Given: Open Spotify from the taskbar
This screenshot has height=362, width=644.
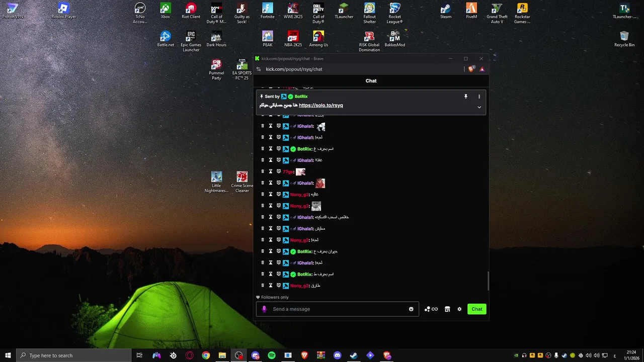Looking at the screenshot, I should coord(272,355).
